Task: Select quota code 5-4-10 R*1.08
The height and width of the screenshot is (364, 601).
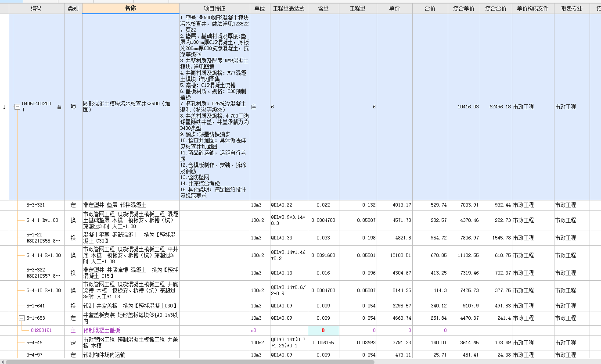Action: pyautogui.click(x=43, y=290)
